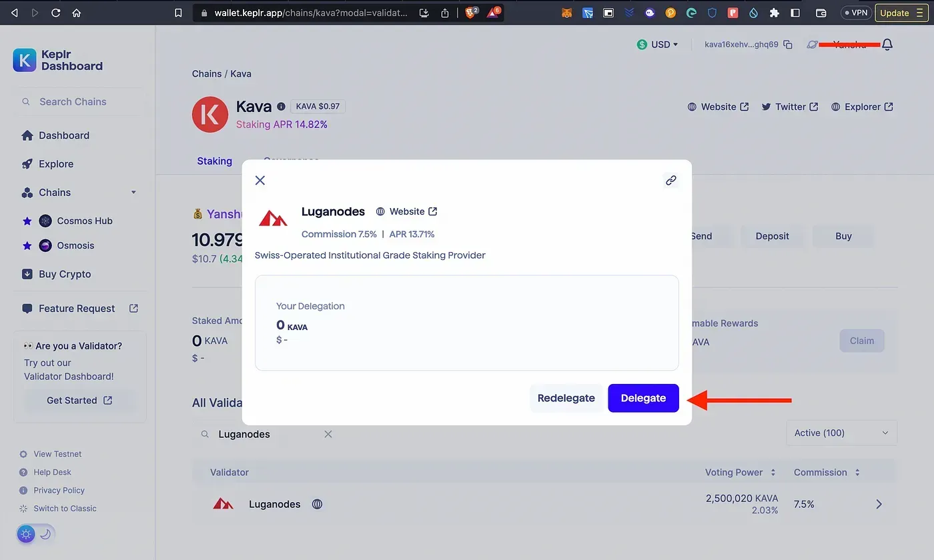Sort validators by Commission
934x560 pixels.
pyautogui.click(x=827, y=472)
